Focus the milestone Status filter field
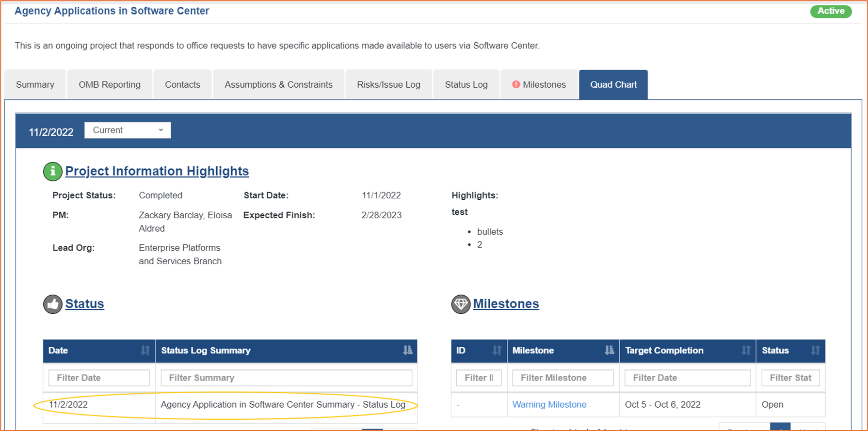 [x=790, y=378]
